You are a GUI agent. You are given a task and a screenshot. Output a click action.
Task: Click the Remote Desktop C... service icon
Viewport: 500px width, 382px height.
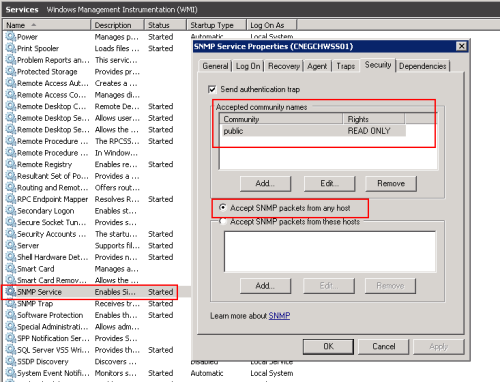pyautogui.click(x=11, y=106)
